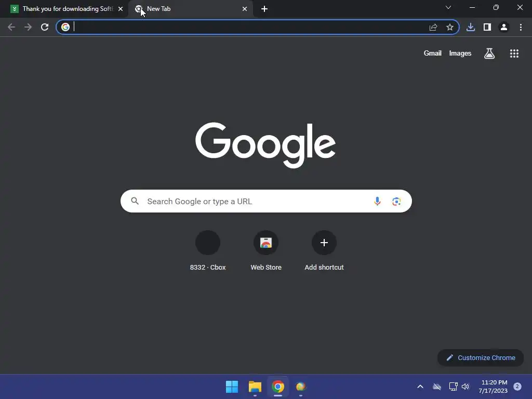Close the New Tab tab

245,9
